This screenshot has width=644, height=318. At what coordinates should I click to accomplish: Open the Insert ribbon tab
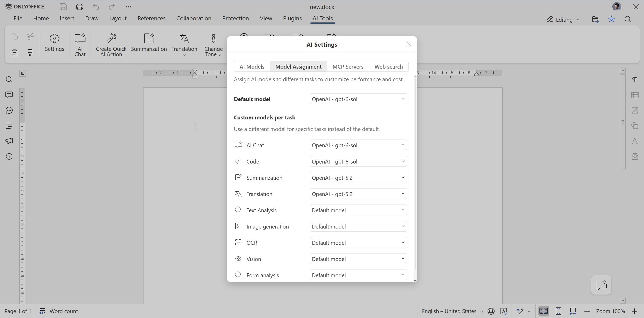(67, 18)
